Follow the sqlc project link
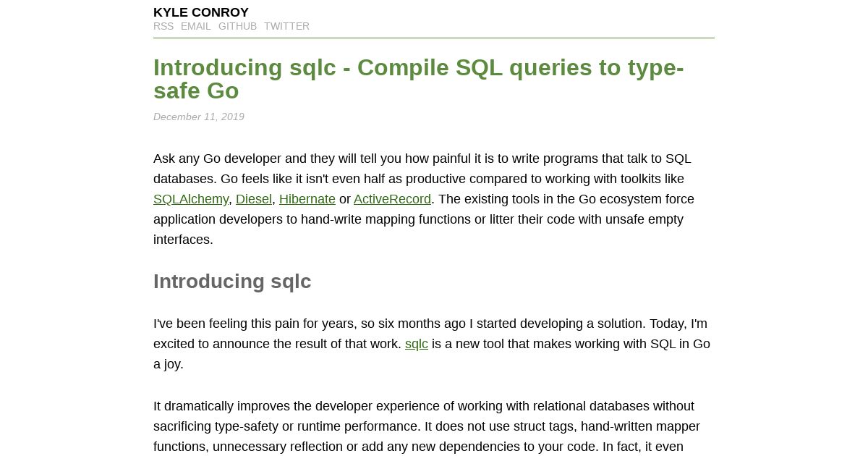The width and height of the screenshot is (868, 456). pyautogui.click(x=417, y=344)
